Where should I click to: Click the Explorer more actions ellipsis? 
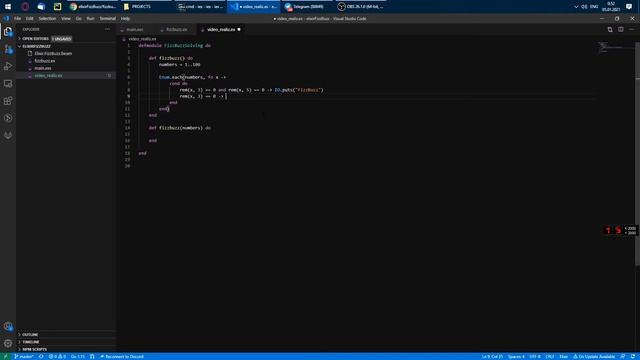(107, 29)
